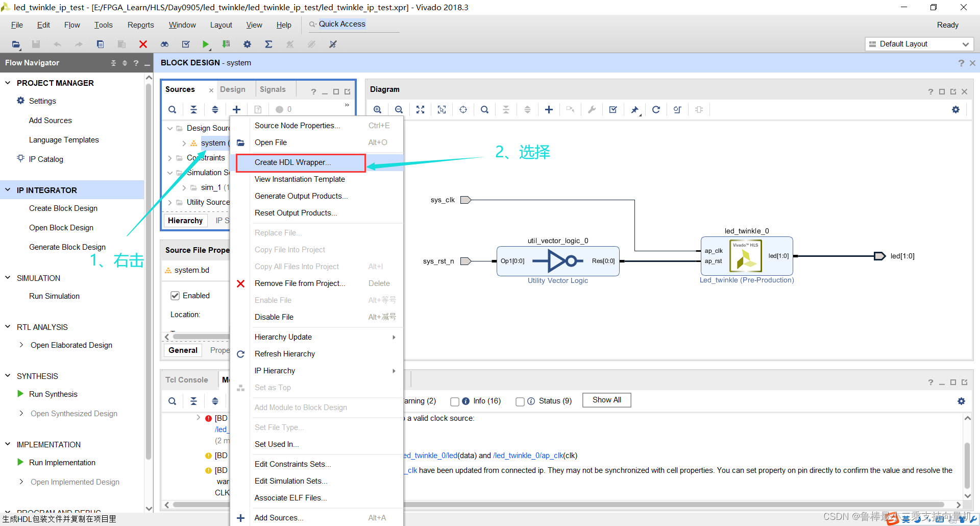Select Remove File from Project entry
Screen dimensions: 980x526
300,283
